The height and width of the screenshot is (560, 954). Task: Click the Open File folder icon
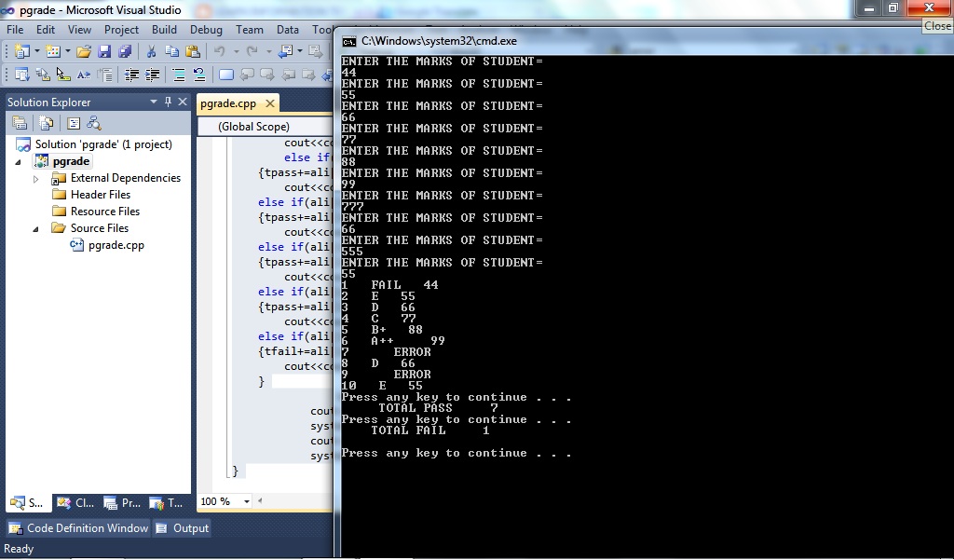[84, 52]
